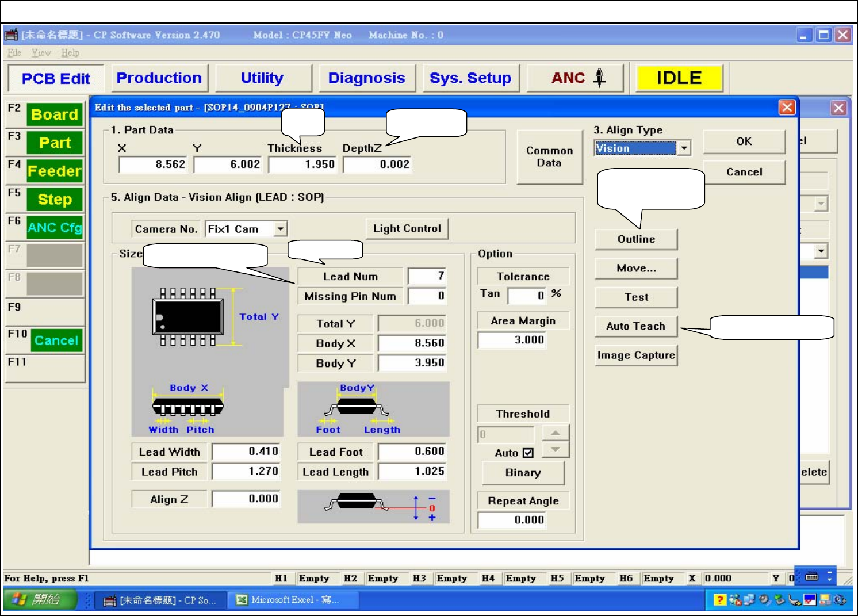Switch to the Production tab
This screenshot has height=616, width=858.
[159, 78]
